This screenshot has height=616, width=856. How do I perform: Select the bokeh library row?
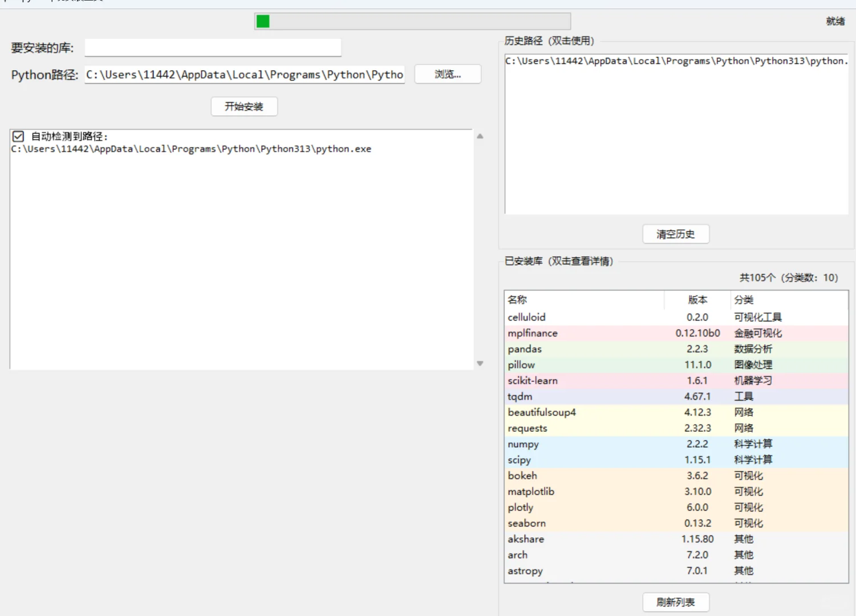click(676, 476)
